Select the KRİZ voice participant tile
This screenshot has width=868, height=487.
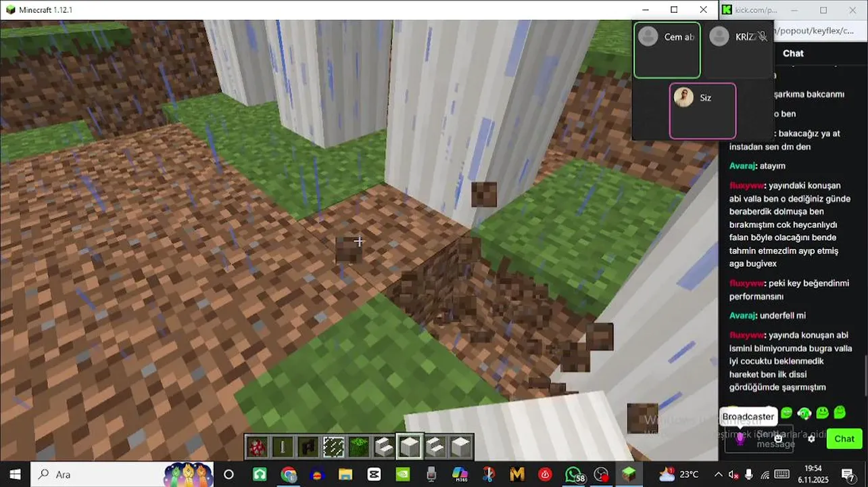pyautogui.click(x=740, y=50)
